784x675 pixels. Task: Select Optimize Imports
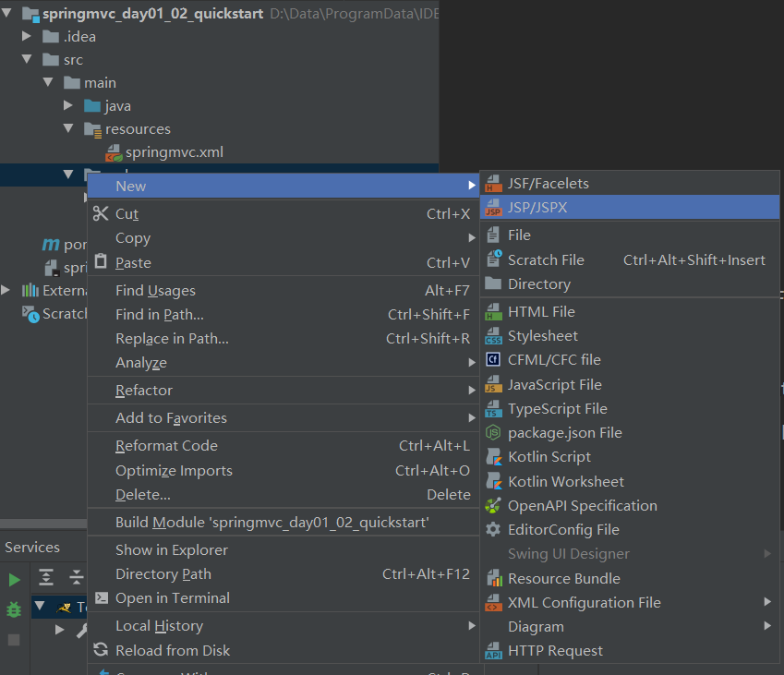(283, 471)
